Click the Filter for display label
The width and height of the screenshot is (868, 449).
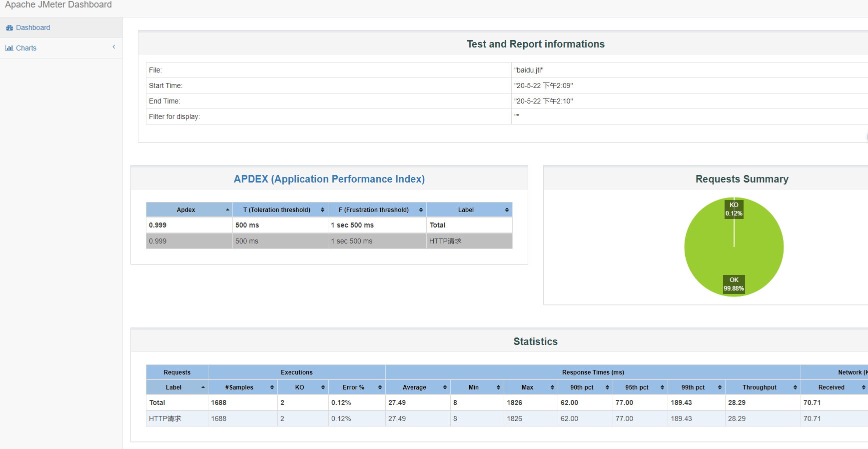174,116
